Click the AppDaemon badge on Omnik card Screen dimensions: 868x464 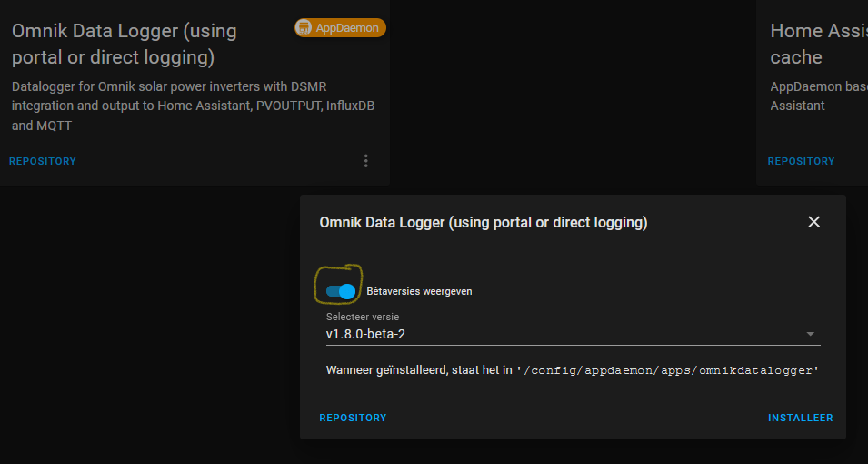(x=340, y=27)
